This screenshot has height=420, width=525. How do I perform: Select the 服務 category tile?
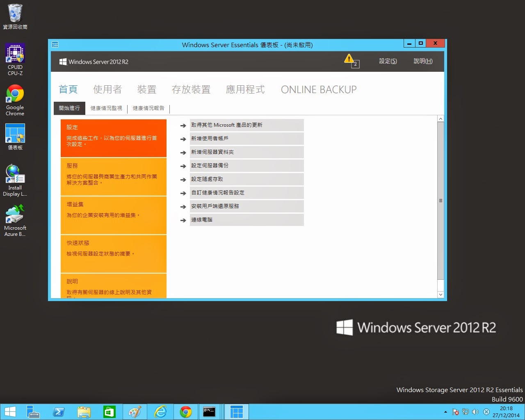coord(114,177)
